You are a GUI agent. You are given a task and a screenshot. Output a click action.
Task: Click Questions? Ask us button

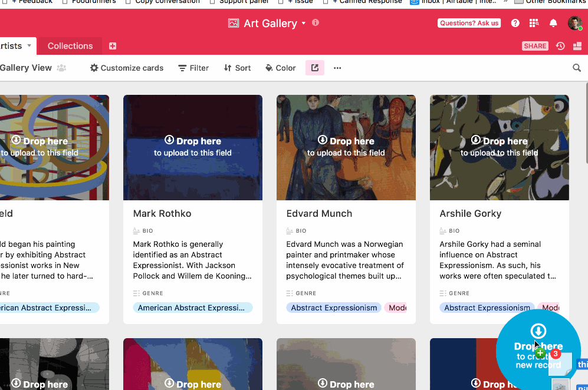point(469,23)
